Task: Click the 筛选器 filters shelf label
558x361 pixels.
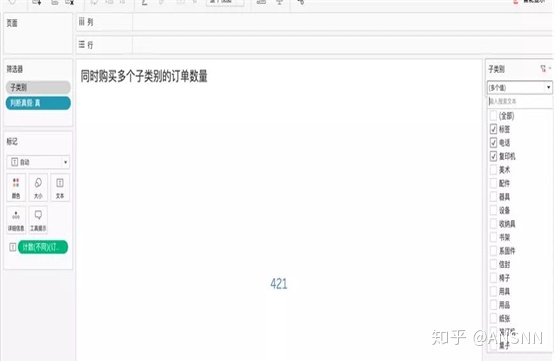Action: 15,69
